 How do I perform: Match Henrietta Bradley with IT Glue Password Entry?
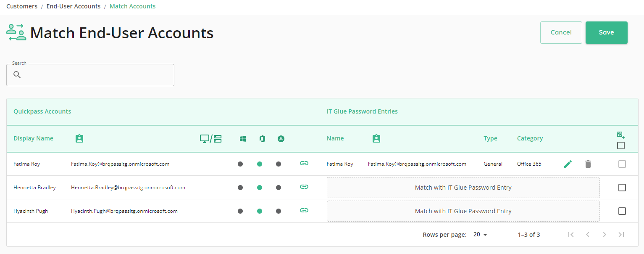coord(463,188)
